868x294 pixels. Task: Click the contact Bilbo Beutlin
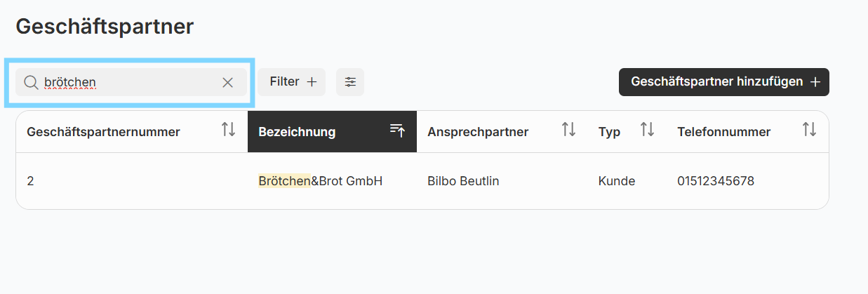(x=463, y=181)
